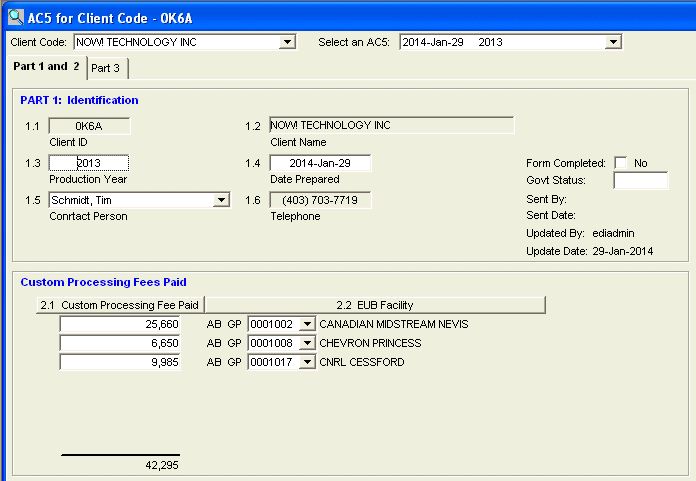Open the Contact Person dropdown arrow
Screen dimensions: 696x481
point(221,200)
